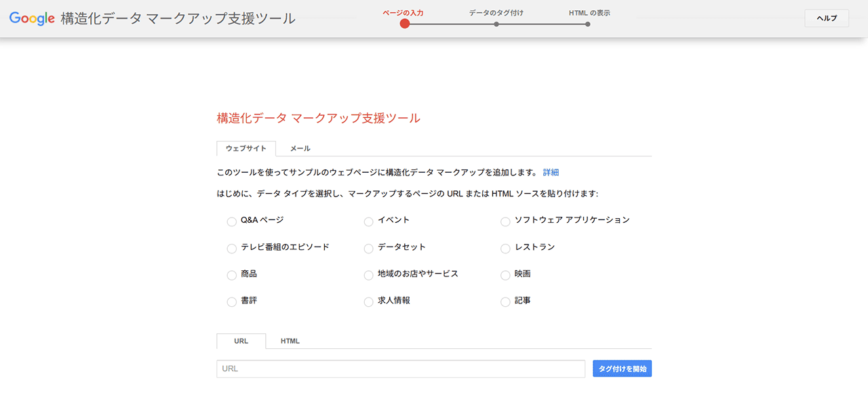Click into the URL input field
The width and height of the screenshot is (868, 399).
coord(400,369)
